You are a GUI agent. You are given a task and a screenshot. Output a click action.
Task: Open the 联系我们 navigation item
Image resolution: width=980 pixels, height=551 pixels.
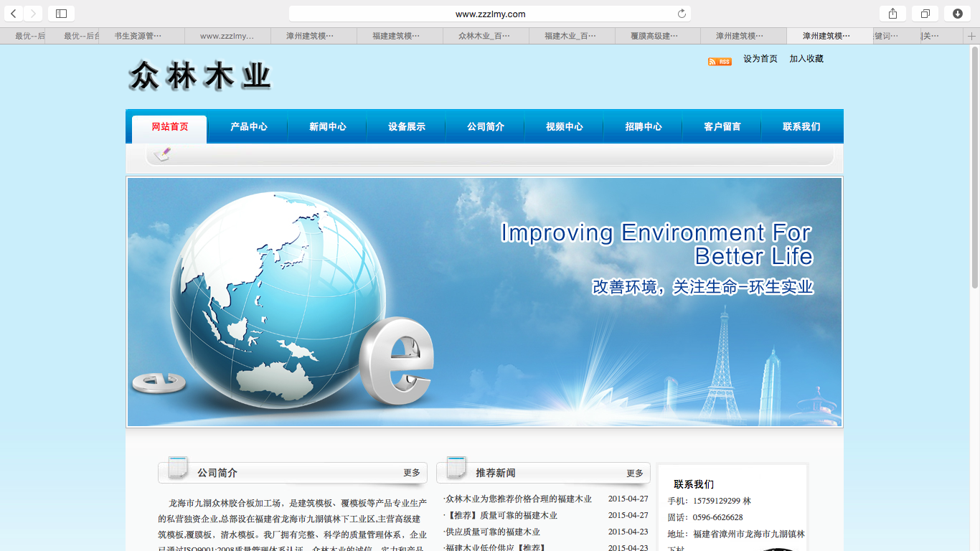pos(801,127)
